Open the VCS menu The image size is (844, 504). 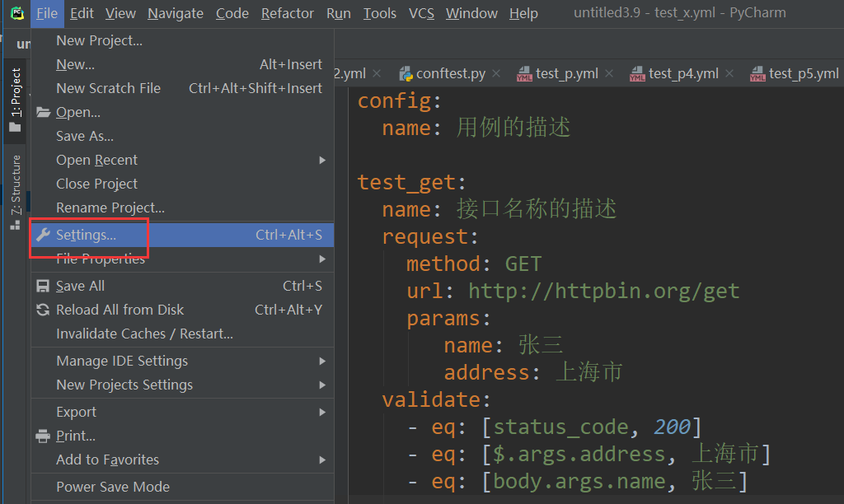421,13
